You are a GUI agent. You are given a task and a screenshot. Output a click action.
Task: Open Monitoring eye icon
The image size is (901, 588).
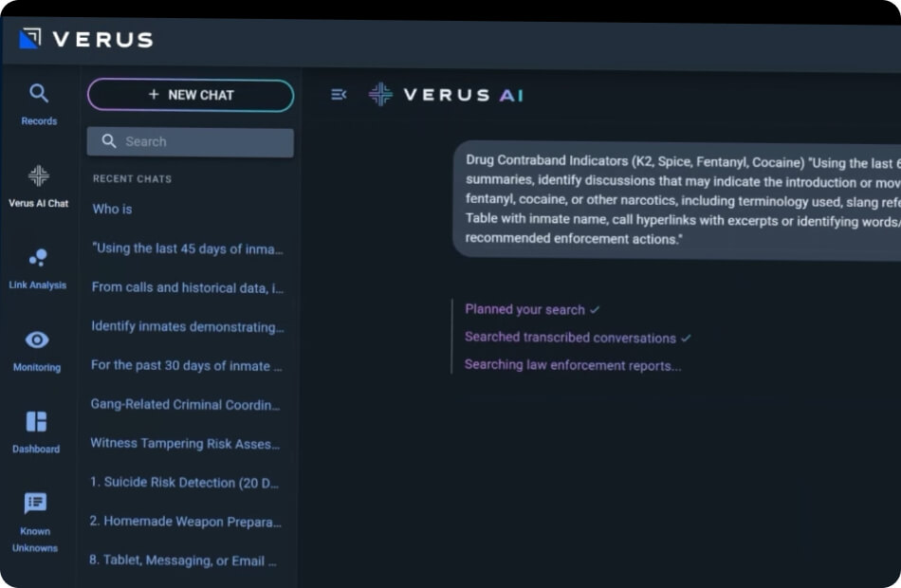coord(37,340)
